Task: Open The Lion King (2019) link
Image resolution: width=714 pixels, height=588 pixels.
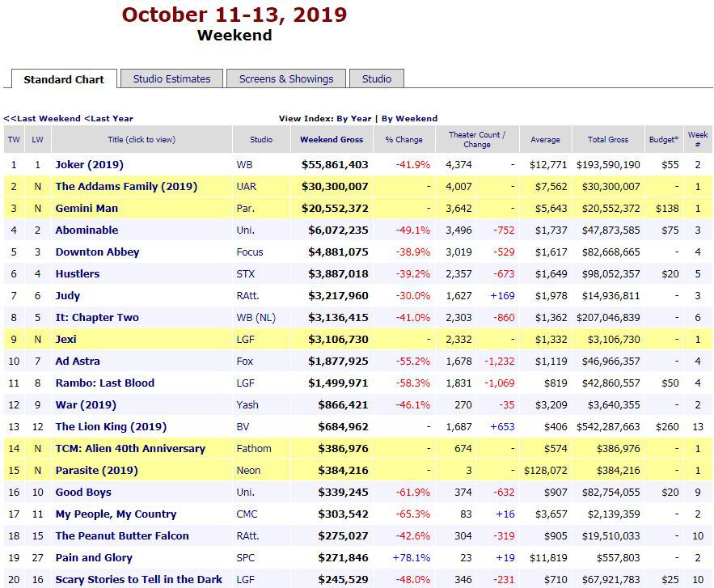Action: point(111,427)
